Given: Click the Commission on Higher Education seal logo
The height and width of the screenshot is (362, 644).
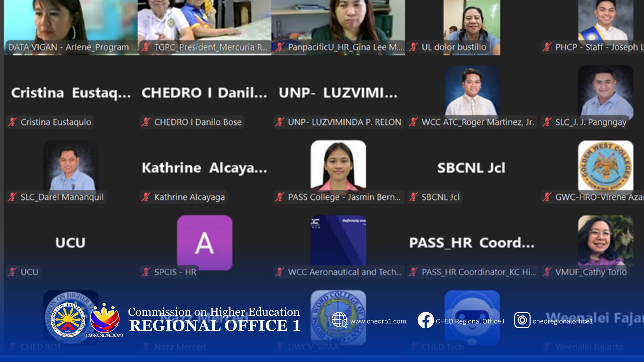Looking at the screenshot, I should tap(68, 320).
